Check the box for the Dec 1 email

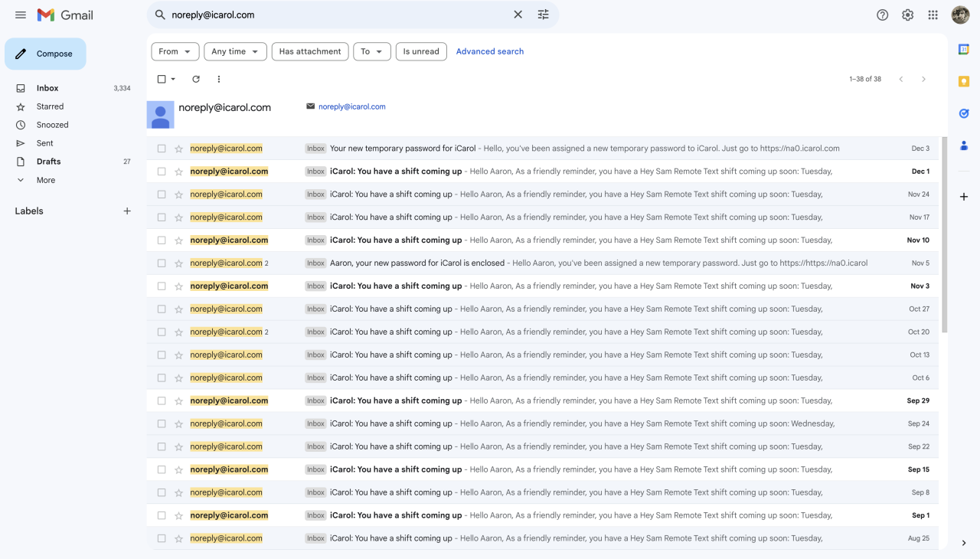click(162, 172)
